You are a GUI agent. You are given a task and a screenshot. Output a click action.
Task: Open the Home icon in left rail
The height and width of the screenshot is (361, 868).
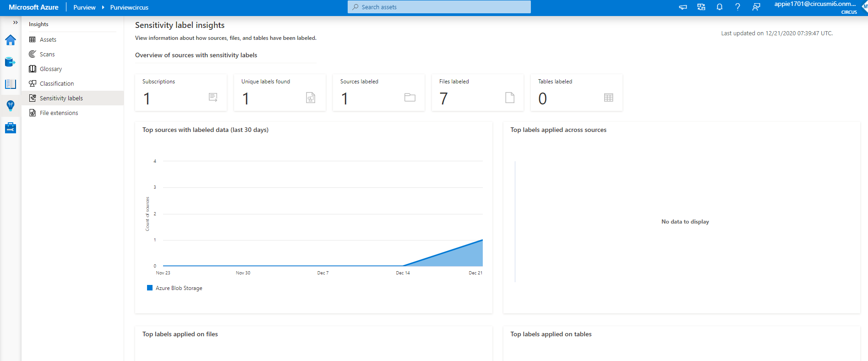[10, 40]
